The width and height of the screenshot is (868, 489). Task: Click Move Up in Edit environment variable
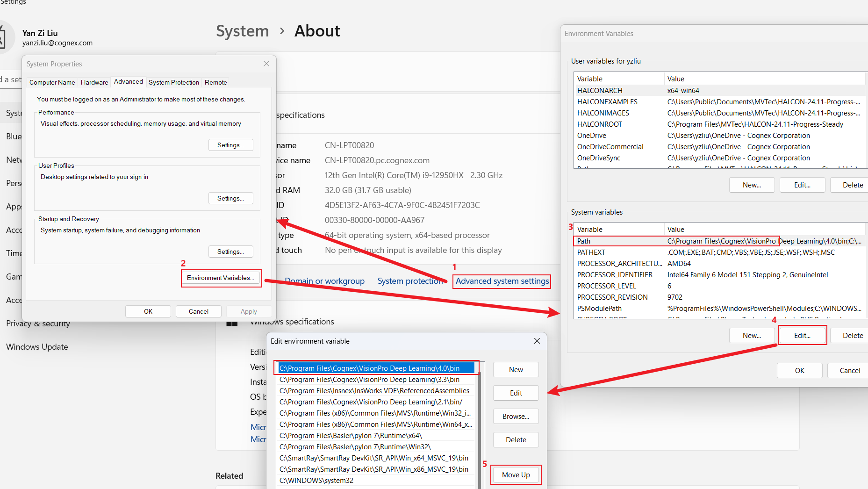[x=516, y=474]
